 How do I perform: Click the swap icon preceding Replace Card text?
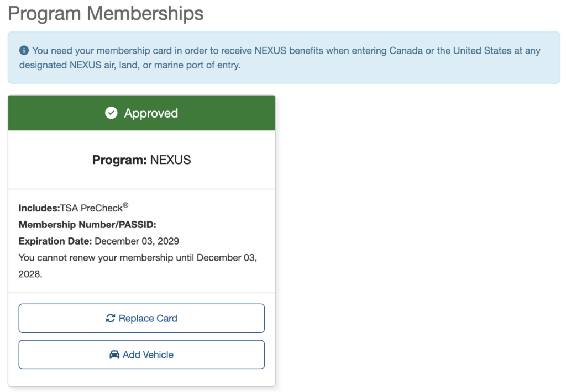[110, 318]
